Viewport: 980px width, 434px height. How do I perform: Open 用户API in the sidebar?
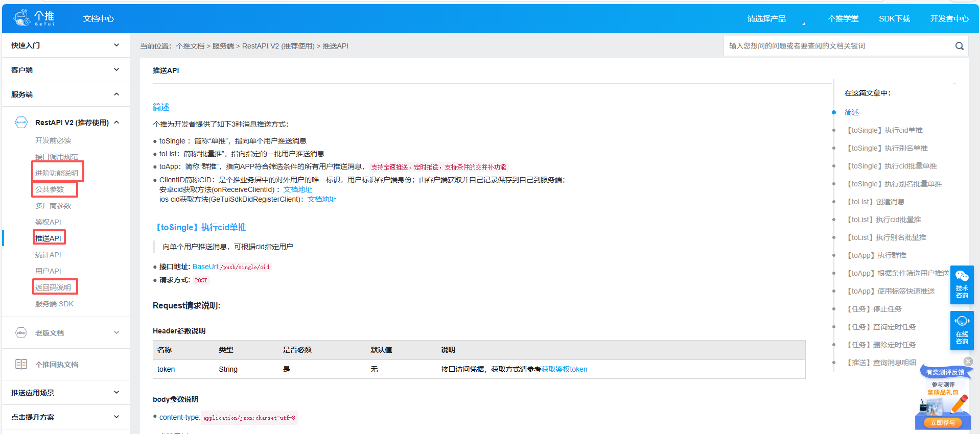click(48, 271)
